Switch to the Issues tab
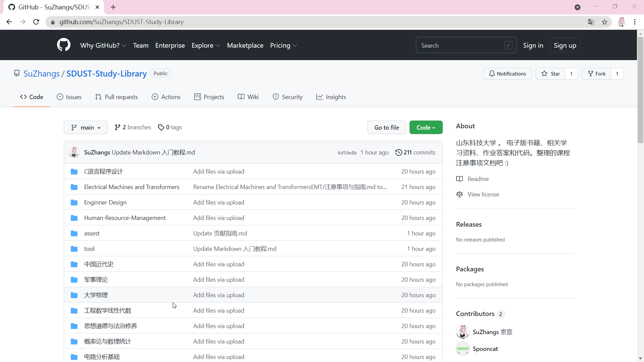 tap(69, 97)
